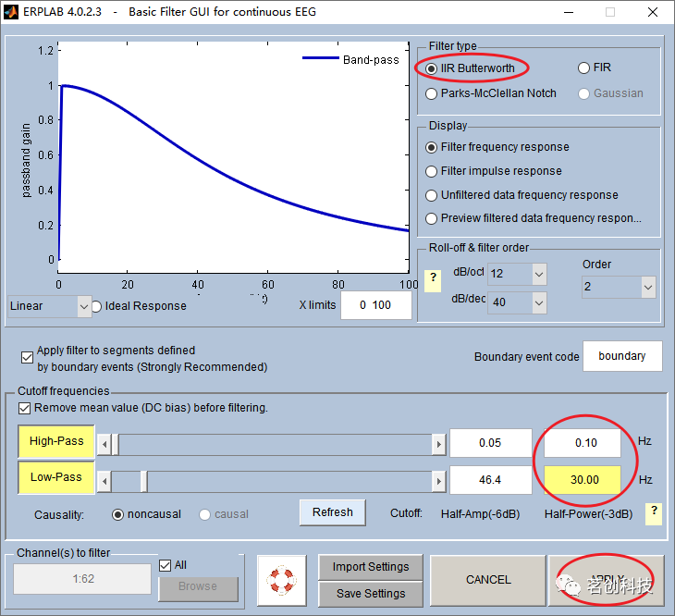This screenshot has height=616, width=675.
Task: Click the Half-Amp(-6dB) label
Action: click(481, 514)
